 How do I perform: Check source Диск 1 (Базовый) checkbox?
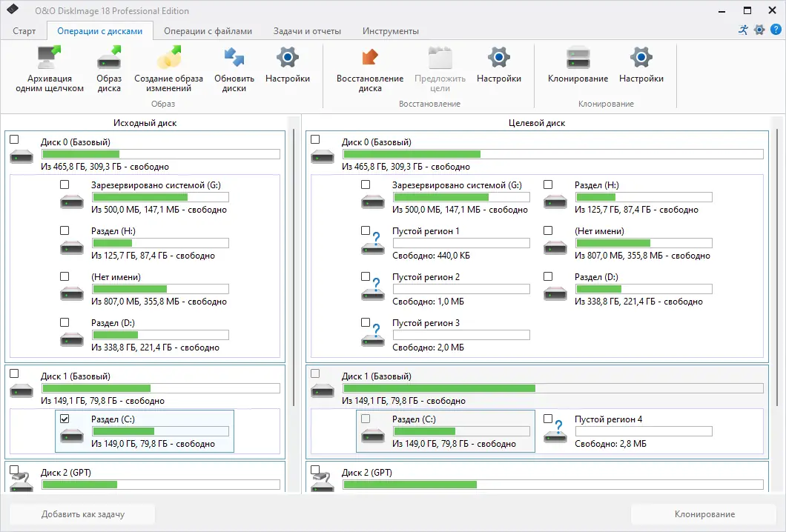[x=14, y=373]
